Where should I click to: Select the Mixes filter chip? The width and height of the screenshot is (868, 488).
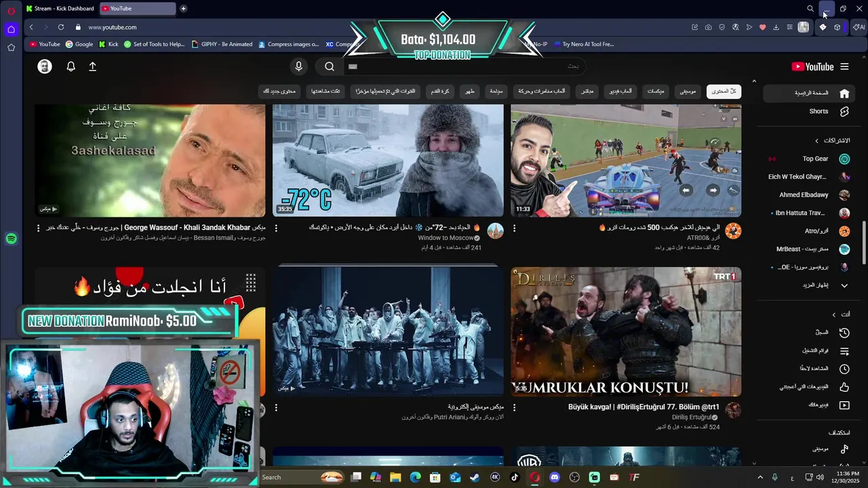click(x=656, y=91)
